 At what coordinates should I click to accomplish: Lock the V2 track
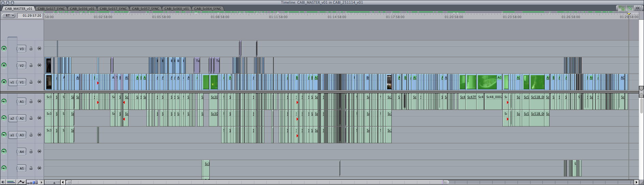[x=31, y=65]
